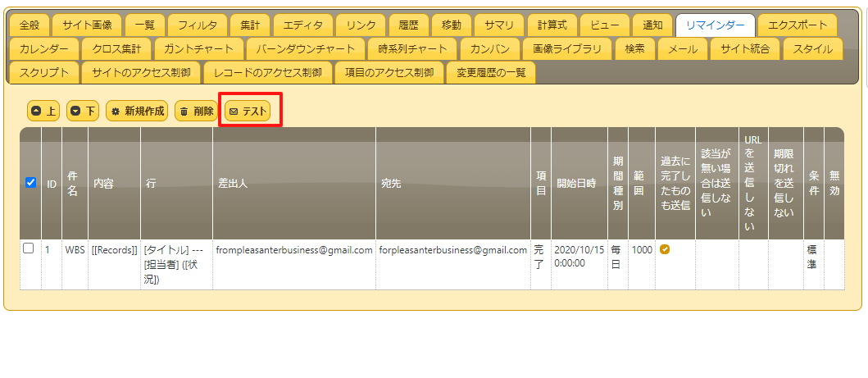Go to the 履歴 tab

[408, 25]
